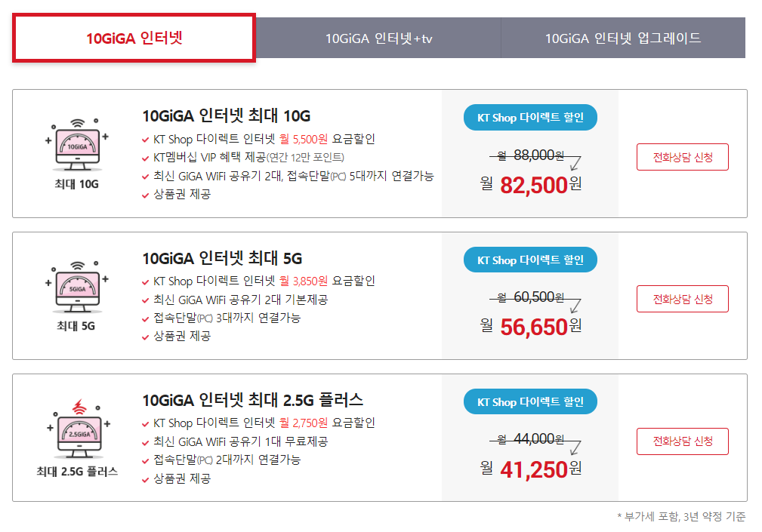
Task: Open the 10GiGA 인터넷 최대 2.5G 플러스 title
Action: pyautogui.click(x=253, y=399)
